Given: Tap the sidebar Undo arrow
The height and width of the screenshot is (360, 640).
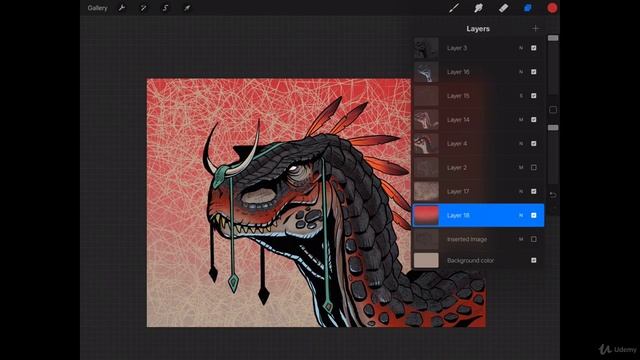Looking at the screenshot, I should [553, 195].
